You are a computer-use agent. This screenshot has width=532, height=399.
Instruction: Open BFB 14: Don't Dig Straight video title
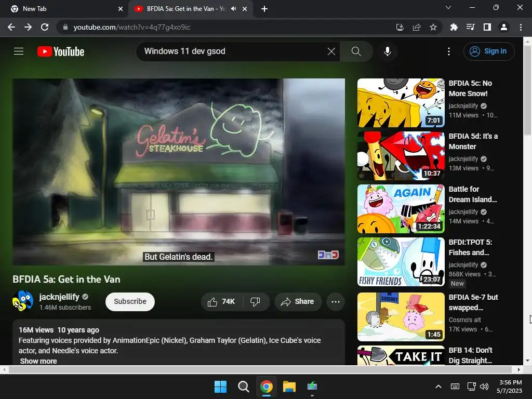pyautogui.click(x=470, y=355)
